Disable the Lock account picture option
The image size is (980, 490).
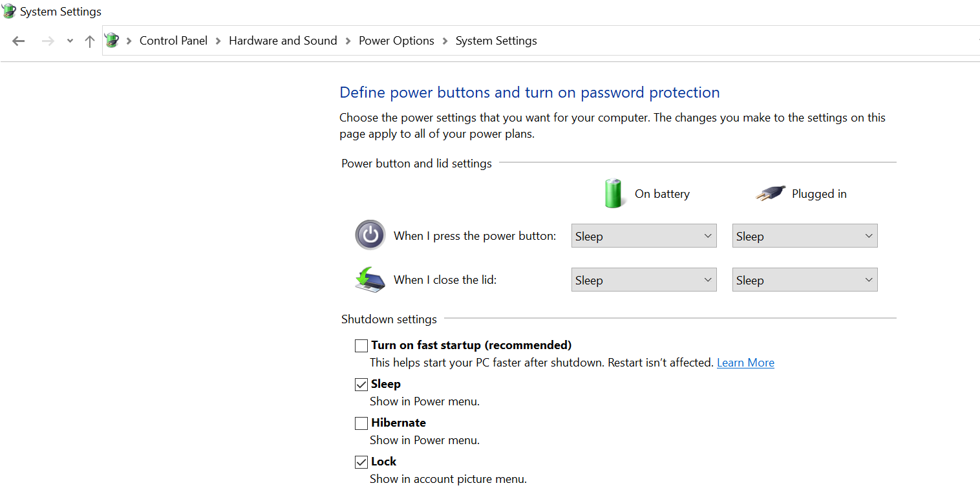point(361,462)
